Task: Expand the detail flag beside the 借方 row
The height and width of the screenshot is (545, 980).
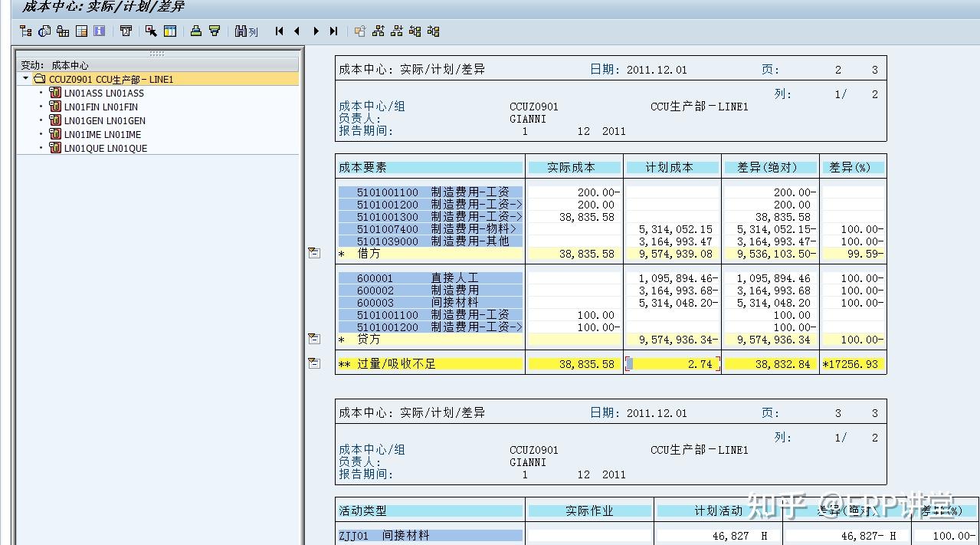Action: [313, 252]
